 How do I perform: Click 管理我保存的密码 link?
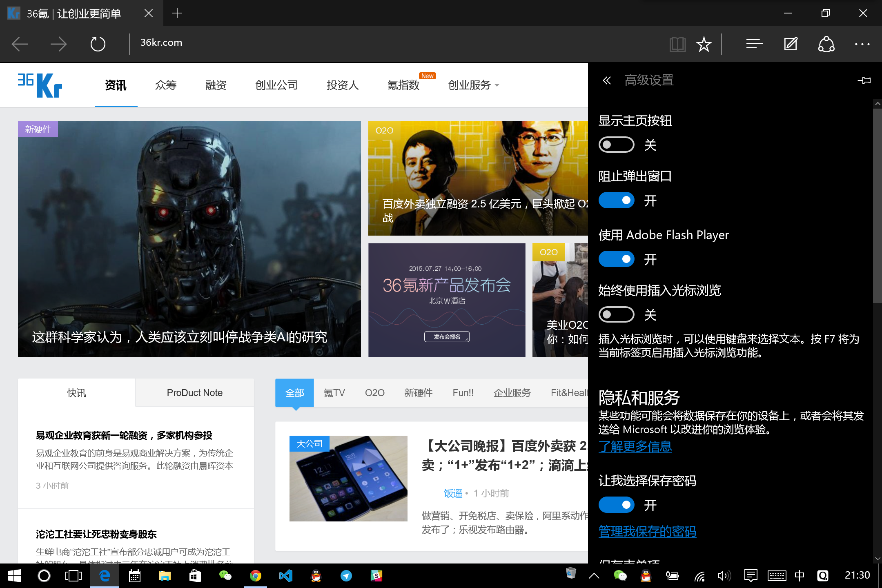tap(647, 531)
